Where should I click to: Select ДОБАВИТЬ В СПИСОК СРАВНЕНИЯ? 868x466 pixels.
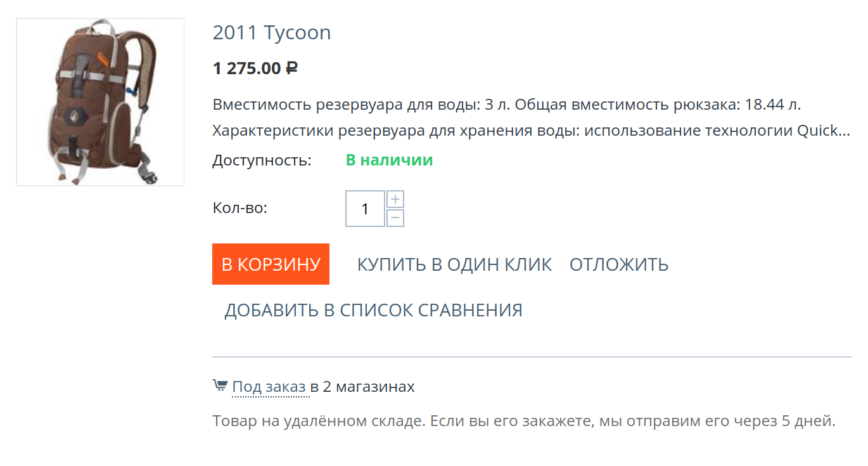click(x=373, y=311)
